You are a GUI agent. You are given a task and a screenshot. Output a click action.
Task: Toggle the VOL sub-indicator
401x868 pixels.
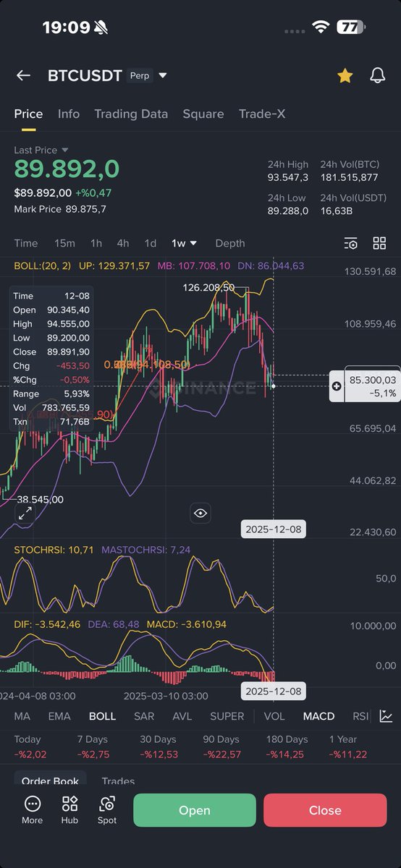click(x=274, y=716)
